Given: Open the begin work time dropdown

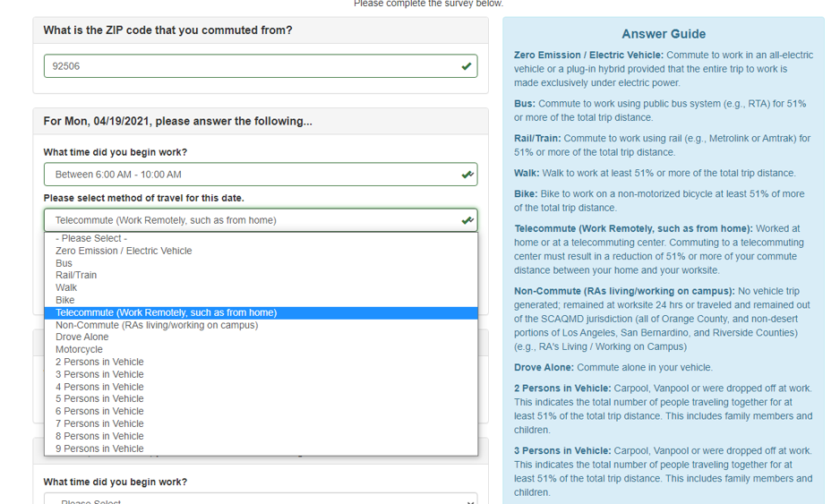Looking at the screenshot, I should (x=261, y=175).
